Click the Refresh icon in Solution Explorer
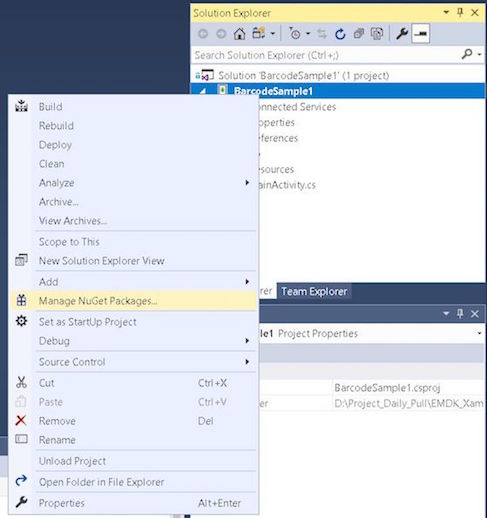 click(x=340, y=34)
